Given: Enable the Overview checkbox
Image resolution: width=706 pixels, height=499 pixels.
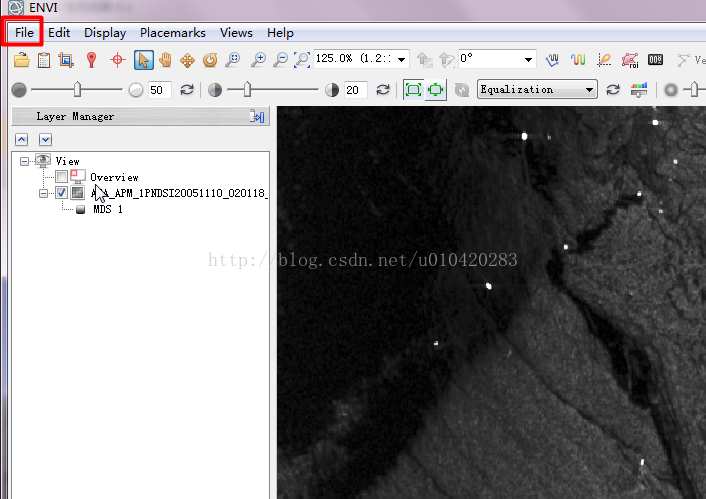Looking at the screenshot, I should click(61, 176).
